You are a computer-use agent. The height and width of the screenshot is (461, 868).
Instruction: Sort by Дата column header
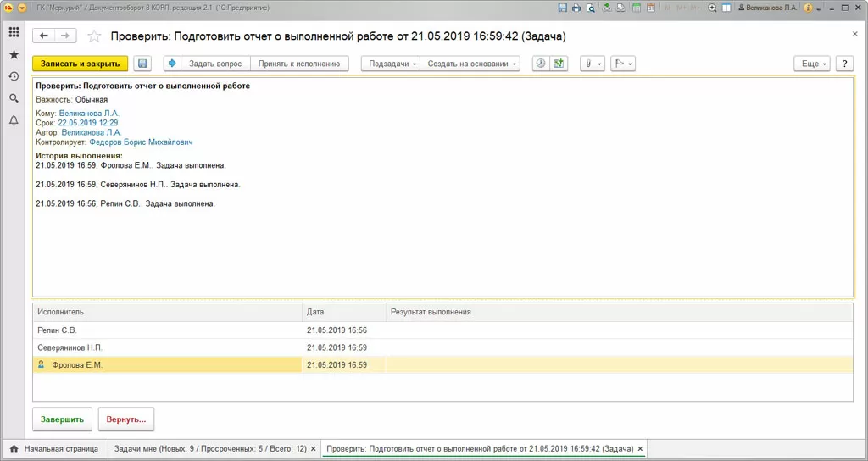tap(343, 312)
